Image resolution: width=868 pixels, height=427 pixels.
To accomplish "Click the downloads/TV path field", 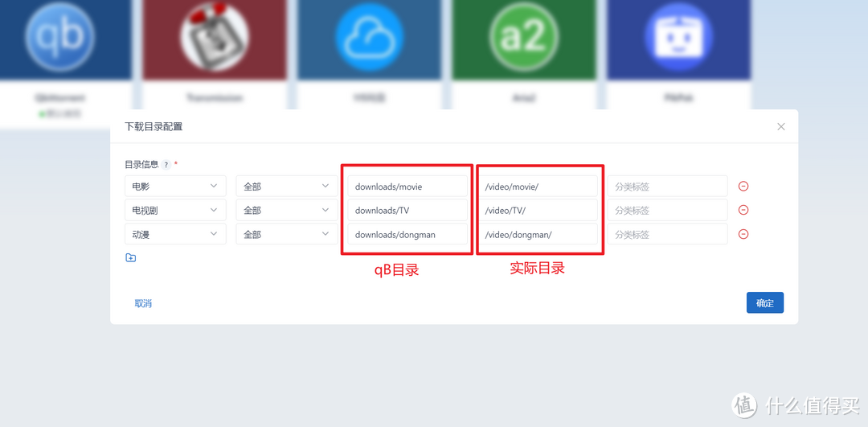I will click(407, 210).
